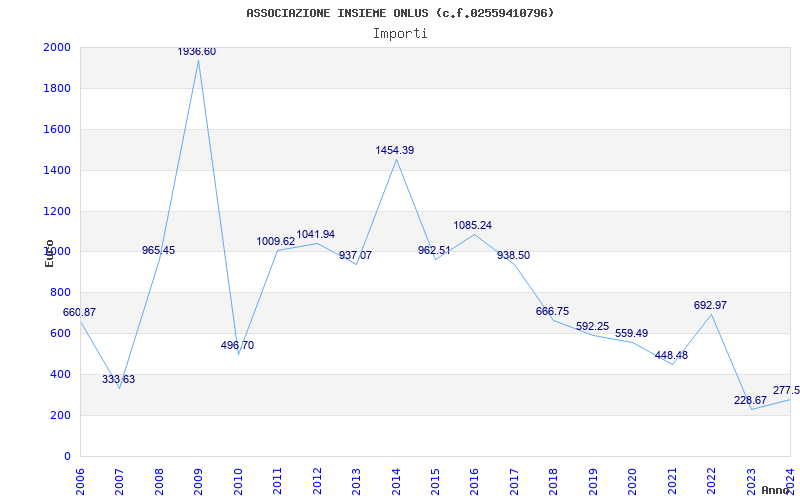Image resolution: width=800 pixels, height=500 pixels.
Task: Select the 692.97 data point label
Action: click(x=710, y=306)
